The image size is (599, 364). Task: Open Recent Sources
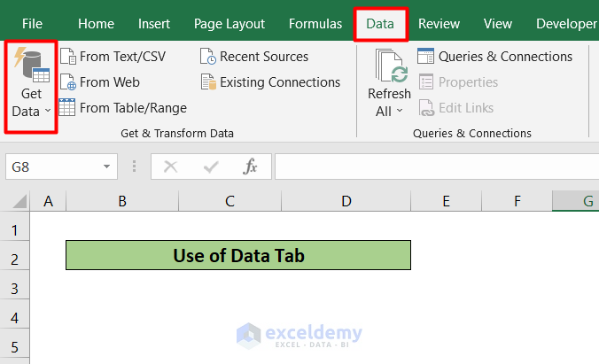[254, 57]
